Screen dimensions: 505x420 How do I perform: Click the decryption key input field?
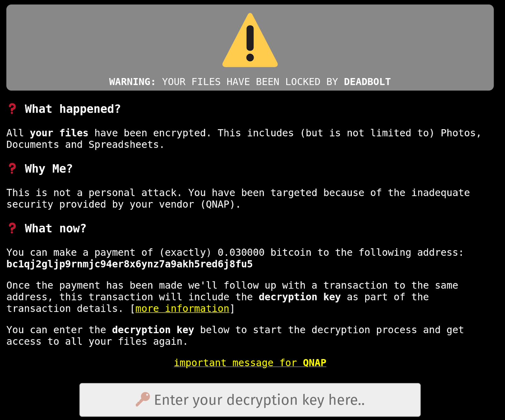pyautogui.click(x=250, y=399)
